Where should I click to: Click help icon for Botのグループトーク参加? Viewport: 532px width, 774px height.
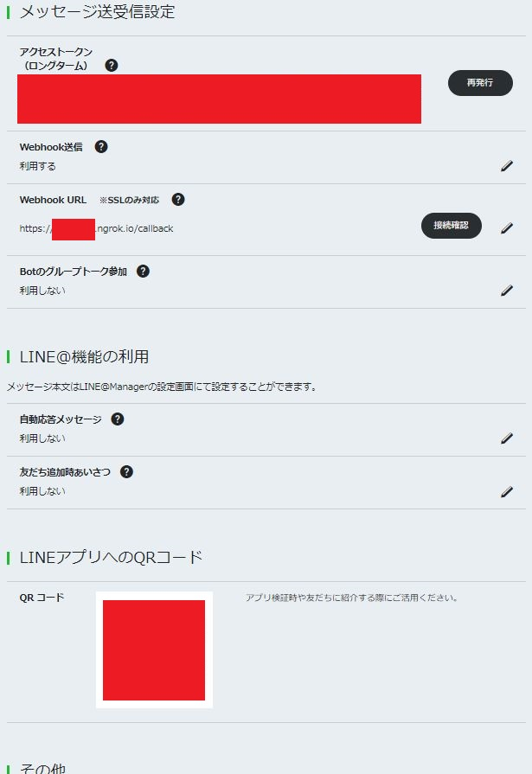(x=143, y=271)
